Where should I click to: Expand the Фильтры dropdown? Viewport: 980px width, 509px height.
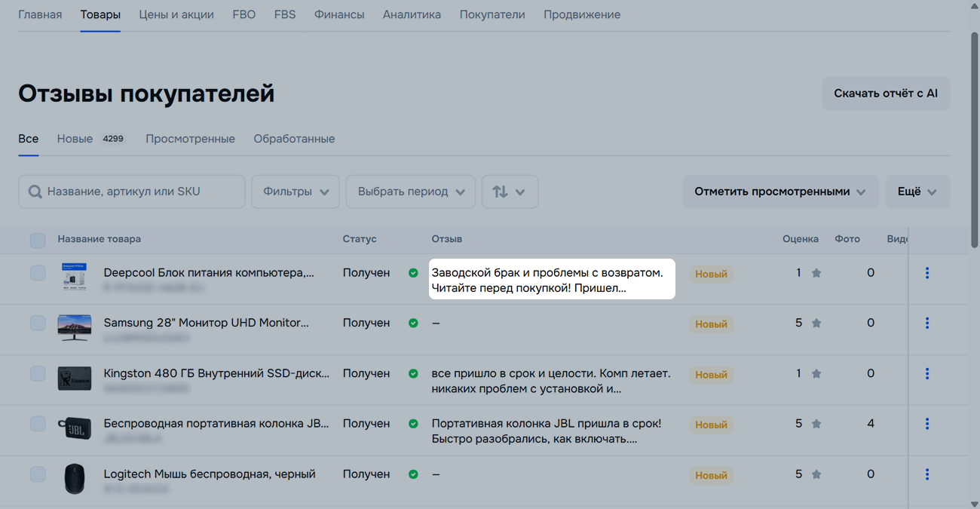pos(296,192)
